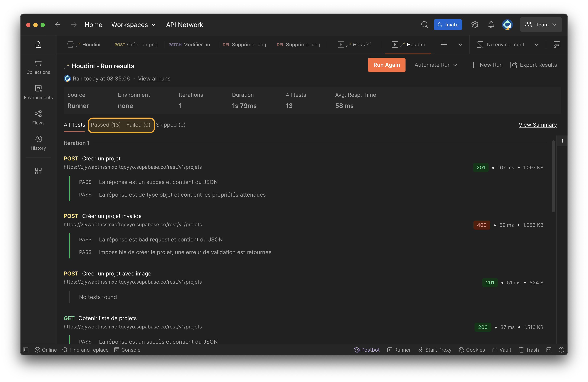588x382 pixels.
Task: Filter results by Passed (13)
Action: point(106,125)
